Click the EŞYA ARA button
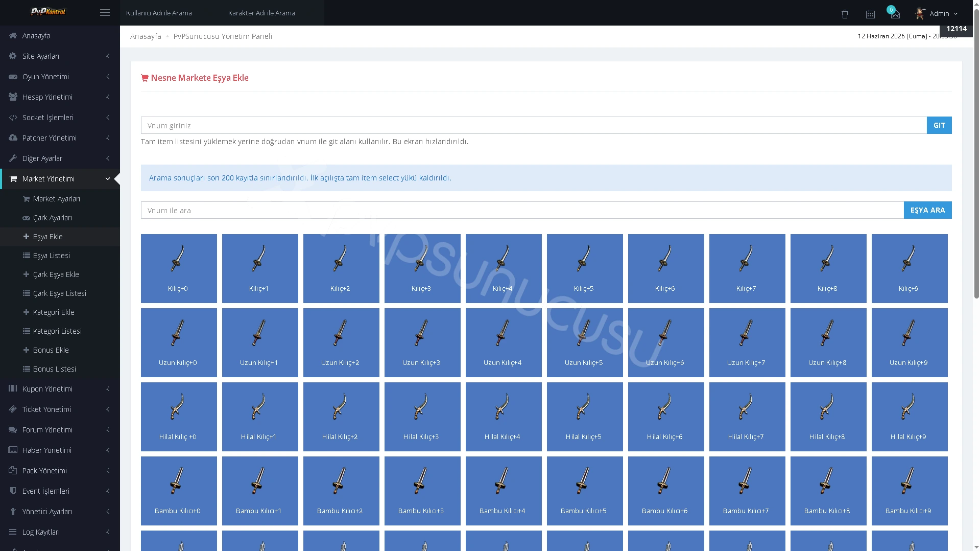 pyautogui.click(x=927, y=210)
